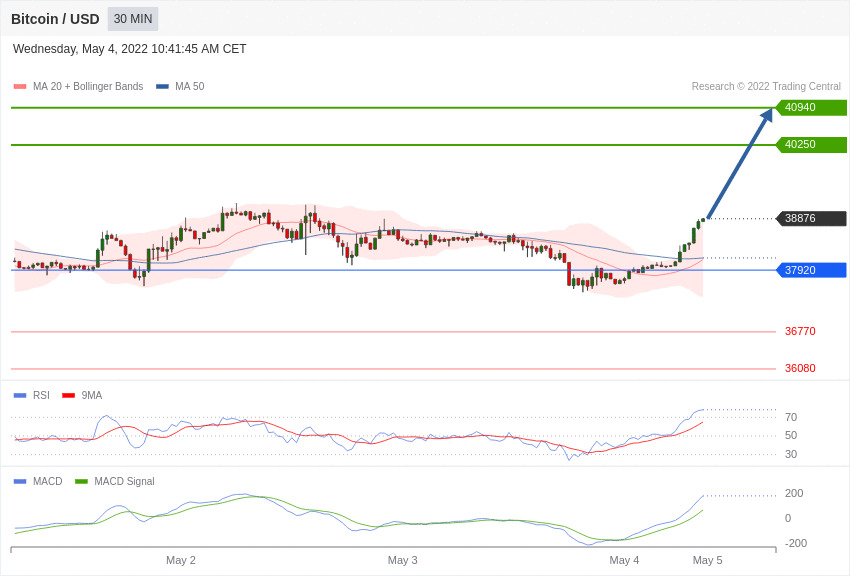Click the May 3 date label
The width and height of the screenshot is (850, 576).
coord(403,560)
